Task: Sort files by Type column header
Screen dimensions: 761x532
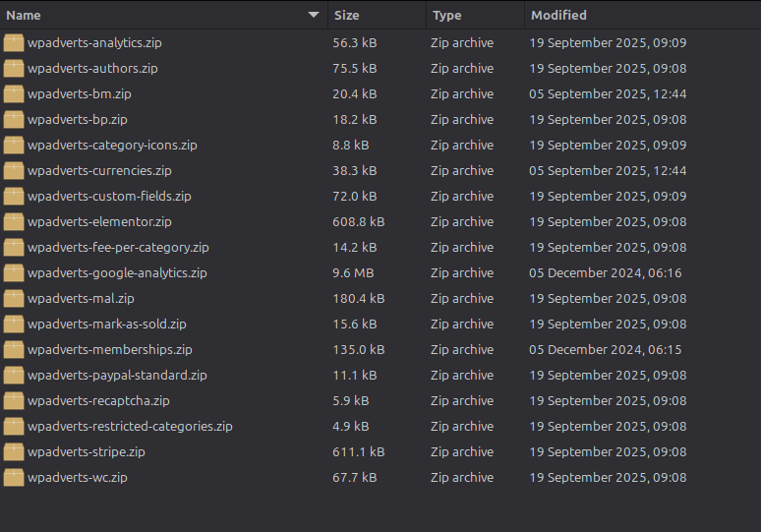Action: click(447, 15)
